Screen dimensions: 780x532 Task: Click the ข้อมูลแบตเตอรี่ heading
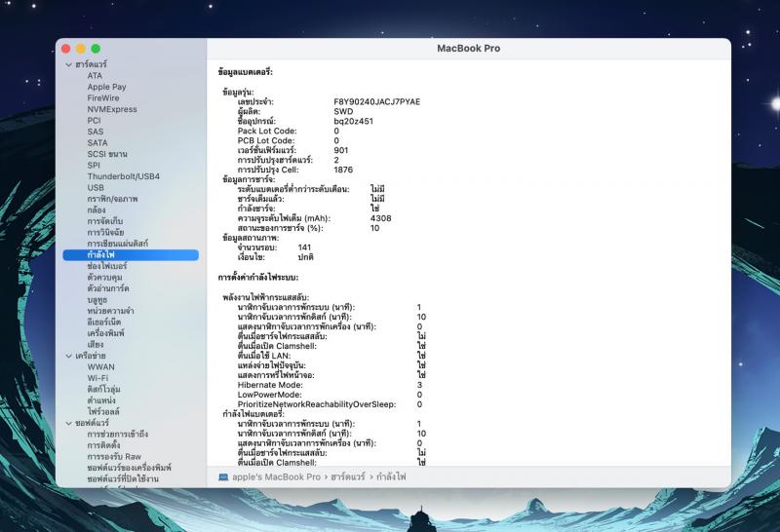pos(246,73)
